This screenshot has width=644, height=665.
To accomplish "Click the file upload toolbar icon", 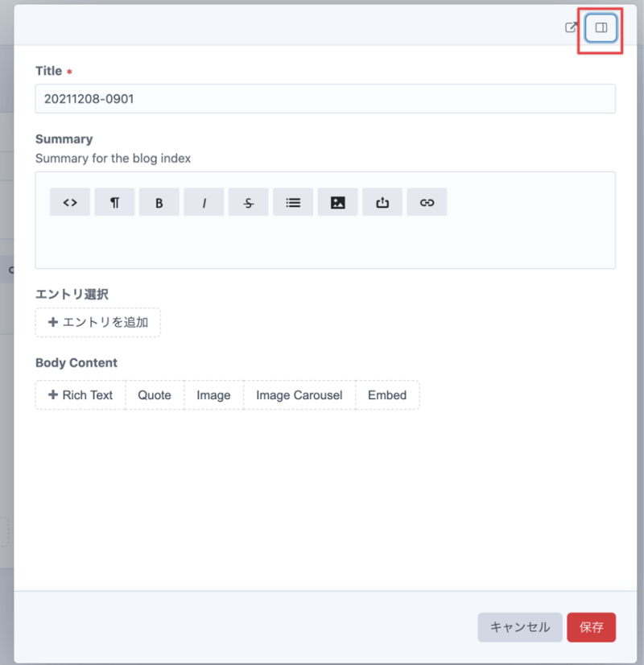I will [x=382, y=203].
